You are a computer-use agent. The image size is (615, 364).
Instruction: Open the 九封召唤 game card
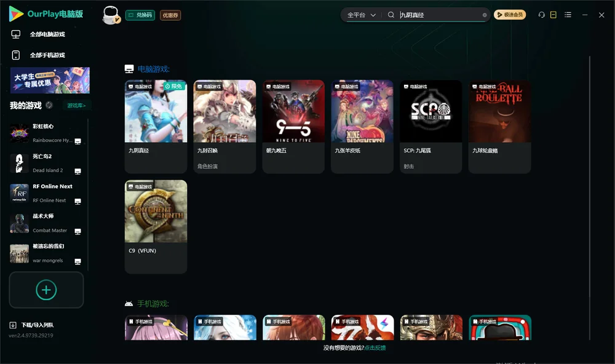224,126
